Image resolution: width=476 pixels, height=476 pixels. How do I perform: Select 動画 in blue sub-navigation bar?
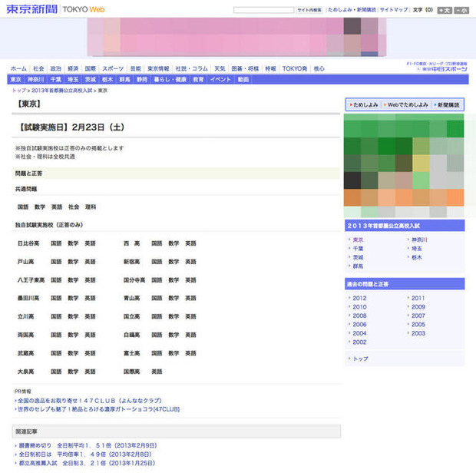coord(243,80)
